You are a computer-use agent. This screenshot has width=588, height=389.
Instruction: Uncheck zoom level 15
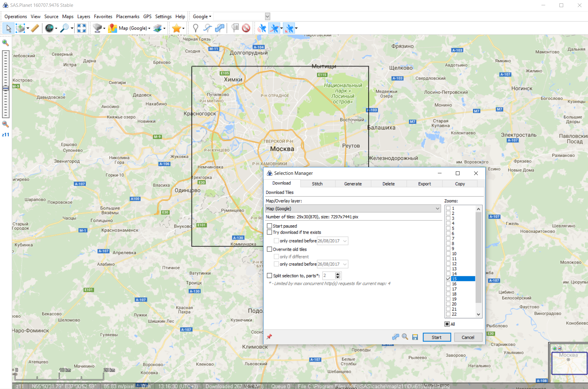point(448,279)
